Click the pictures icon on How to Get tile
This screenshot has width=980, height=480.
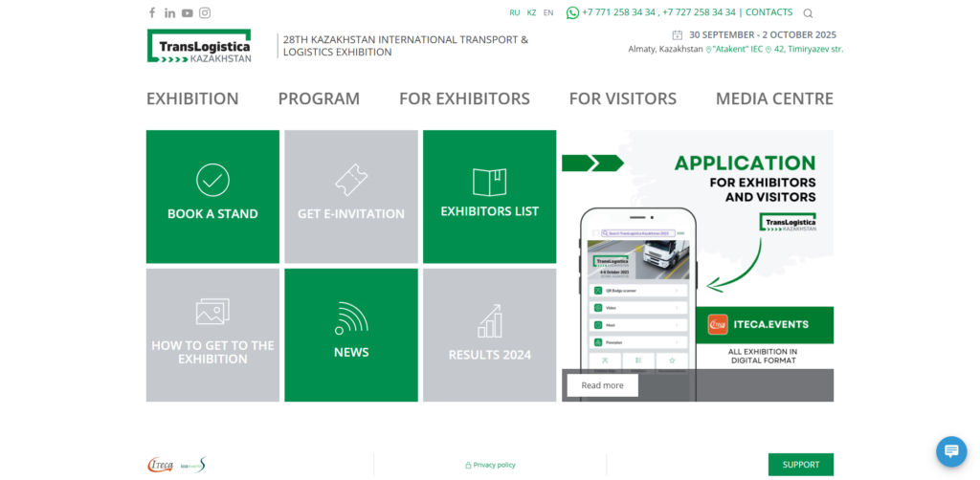(212, 311)
